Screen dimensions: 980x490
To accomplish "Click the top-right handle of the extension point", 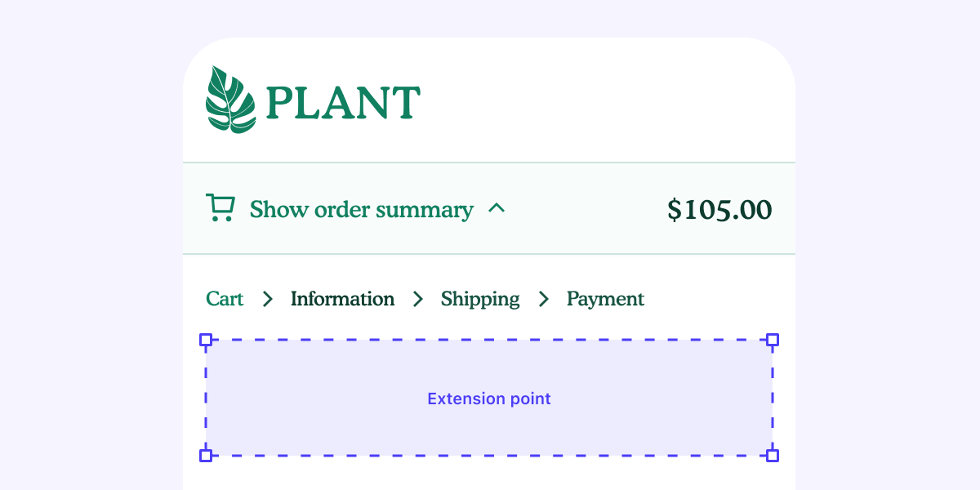I will click(x=773, y=340).
